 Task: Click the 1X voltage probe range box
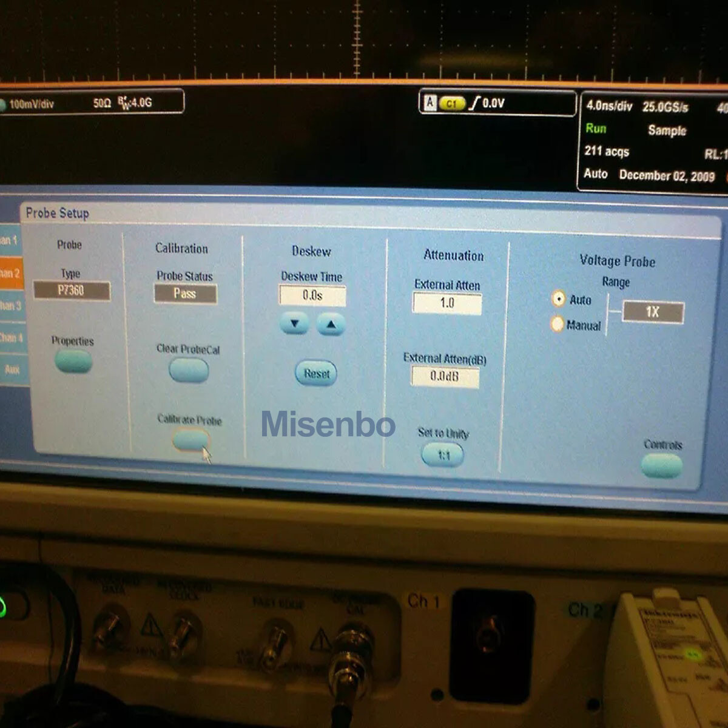pos(653,312)
